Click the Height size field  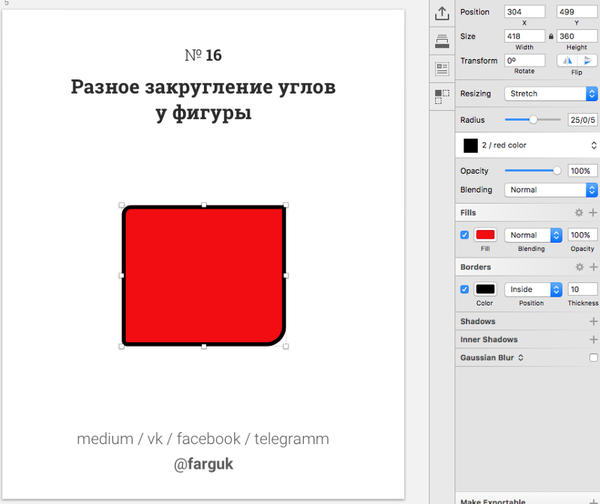(577, 36)
